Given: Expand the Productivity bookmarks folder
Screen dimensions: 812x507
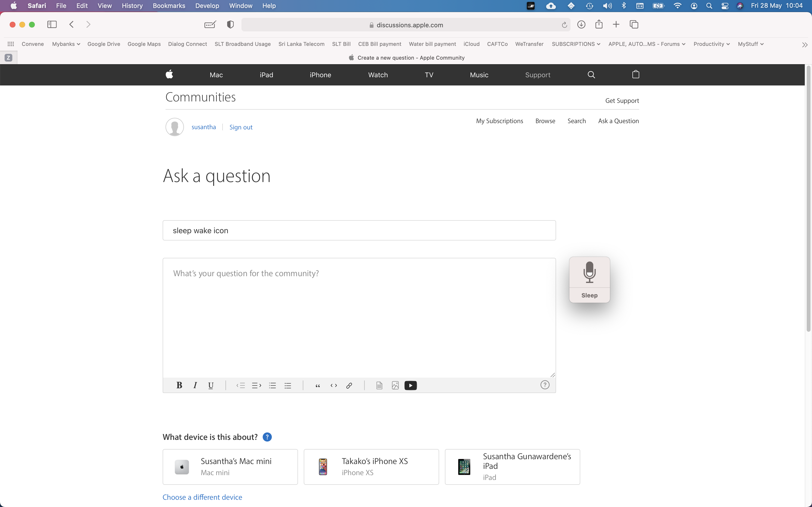Looking at the screenshot, I should point(711,44).
